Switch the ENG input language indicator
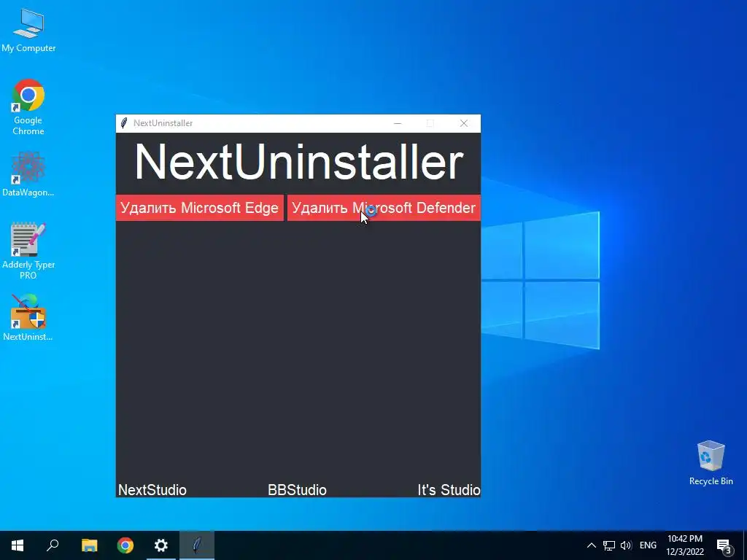 [x=648, y=545]
